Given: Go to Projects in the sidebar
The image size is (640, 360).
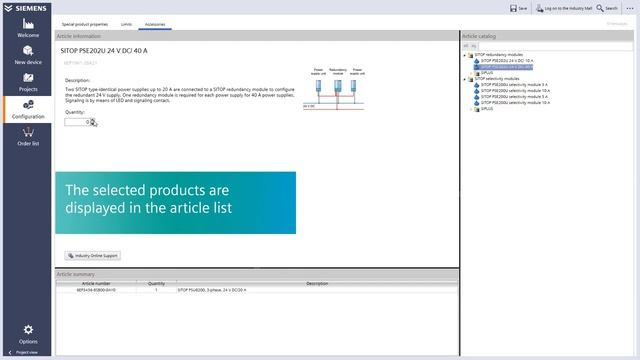Looking at the screenshot, I should click(28, 82).
